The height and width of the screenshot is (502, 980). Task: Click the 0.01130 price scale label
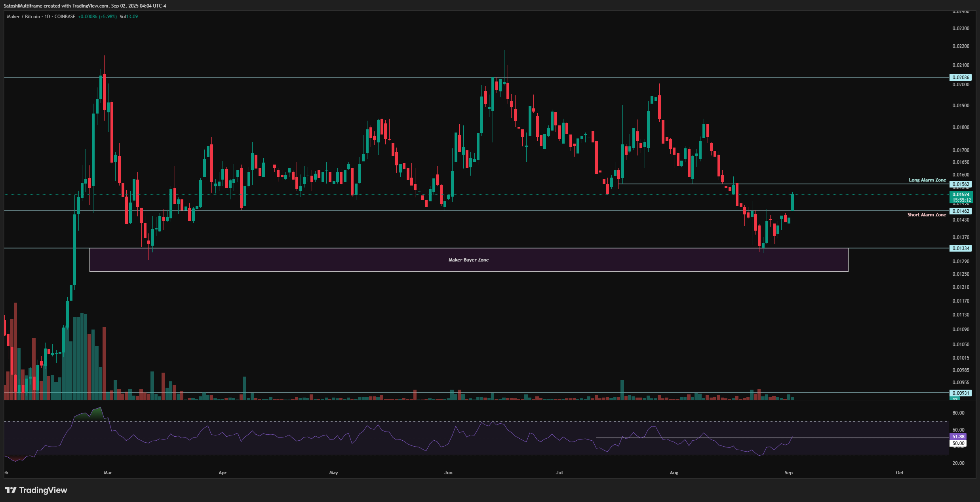pyautogui.click(x=961, y=315)
